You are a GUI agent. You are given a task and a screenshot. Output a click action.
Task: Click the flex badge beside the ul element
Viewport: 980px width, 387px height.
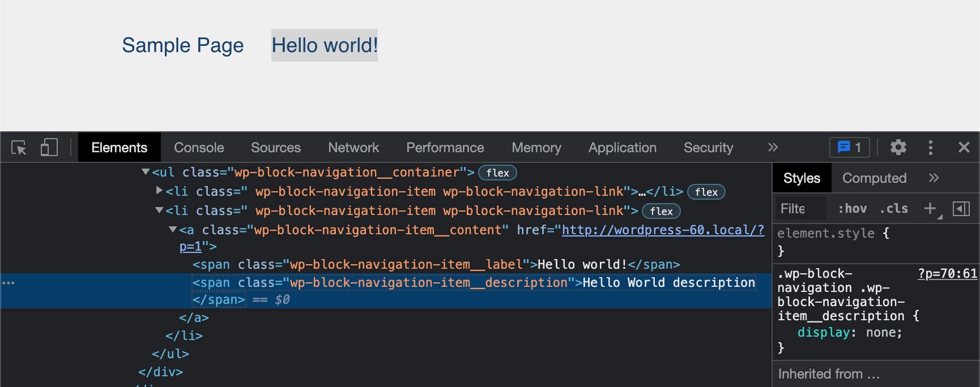point(497,173)
